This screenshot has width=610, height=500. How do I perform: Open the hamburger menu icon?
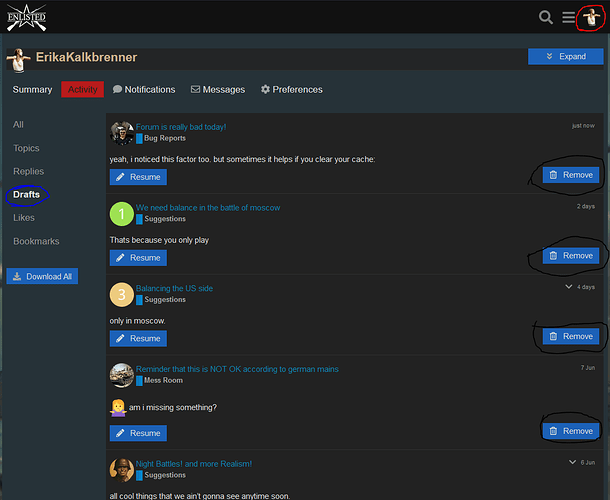(568, 17)
